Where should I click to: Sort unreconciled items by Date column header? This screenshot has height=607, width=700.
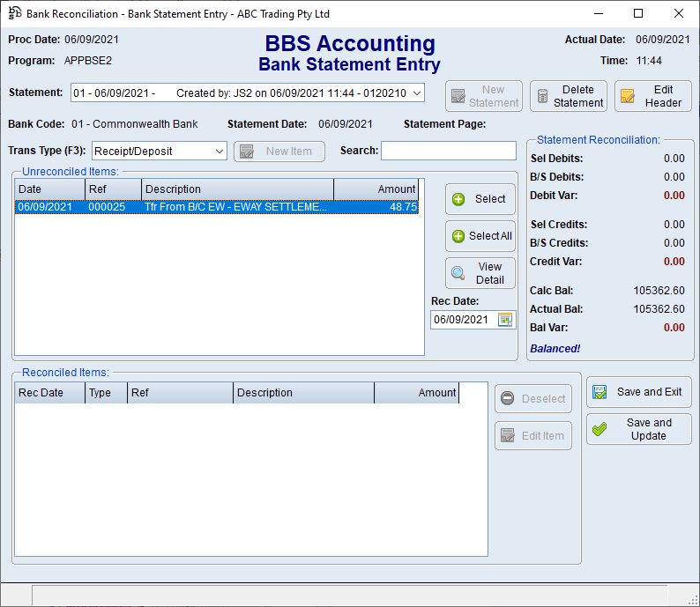[x=49, y=189]
